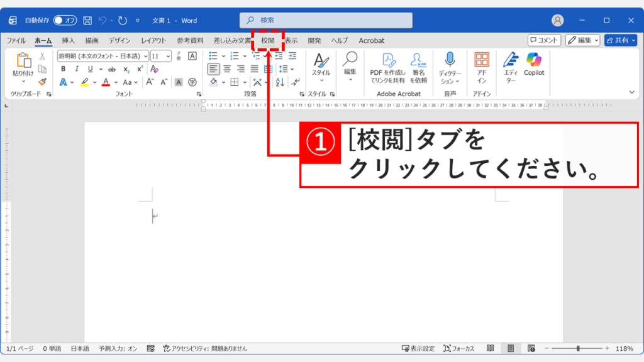
Task: Apply bold formatting with the B icon
Action: coord(64,69)
